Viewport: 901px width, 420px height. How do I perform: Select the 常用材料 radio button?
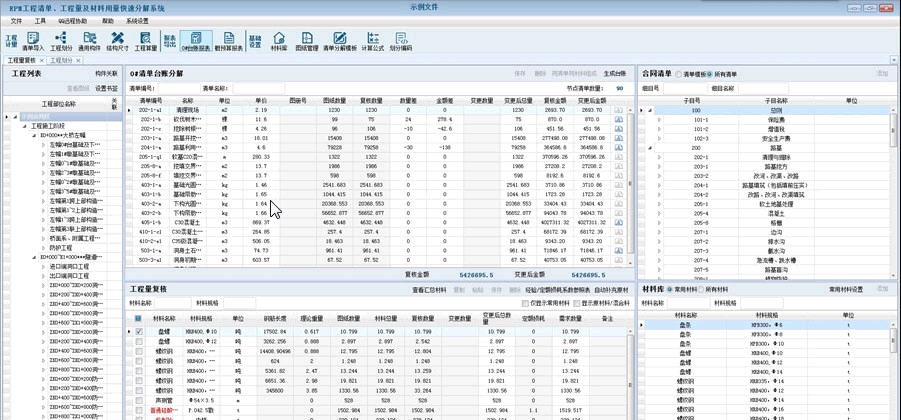(669, 289)
